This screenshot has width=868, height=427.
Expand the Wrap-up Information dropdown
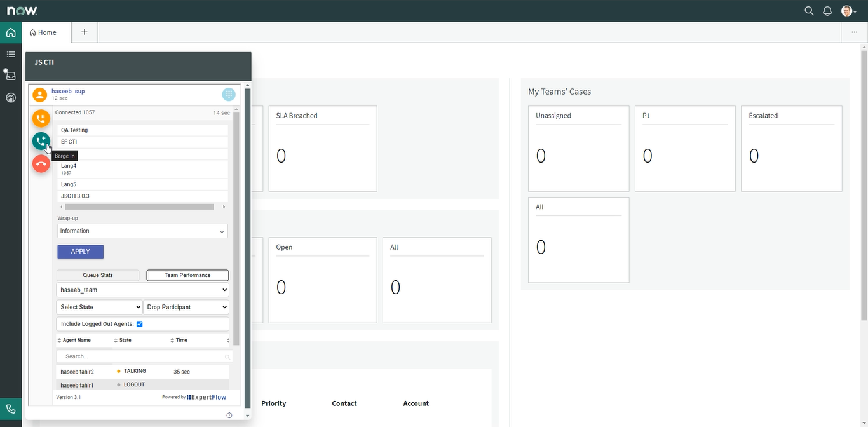142,231
